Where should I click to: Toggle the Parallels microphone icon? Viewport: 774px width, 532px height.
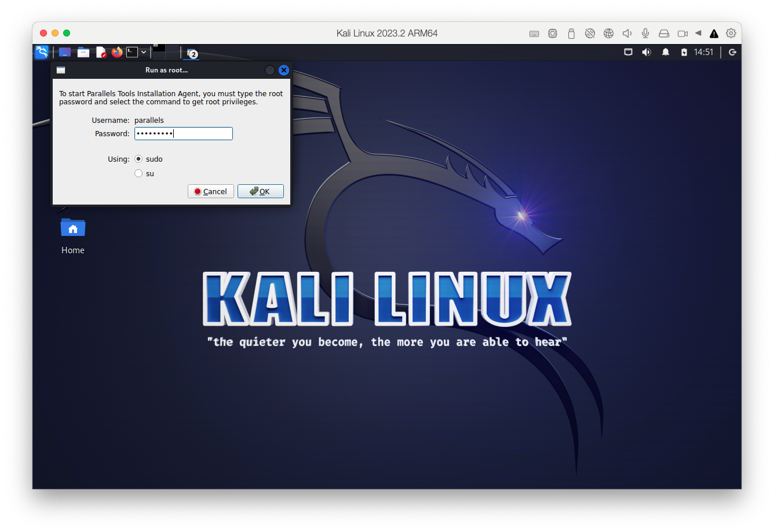pos(645,34)
